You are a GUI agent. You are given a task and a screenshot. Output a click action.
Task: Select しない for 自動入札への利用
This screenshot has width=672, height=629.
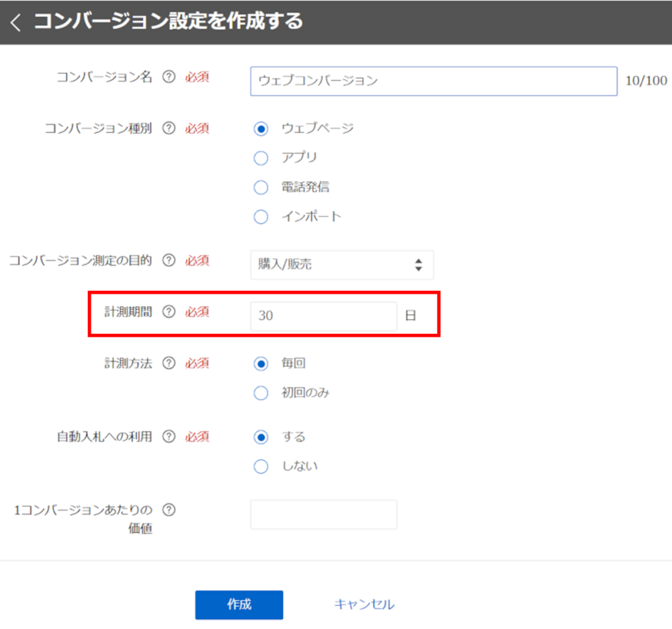pyautogui.click(x=261, y=466)
